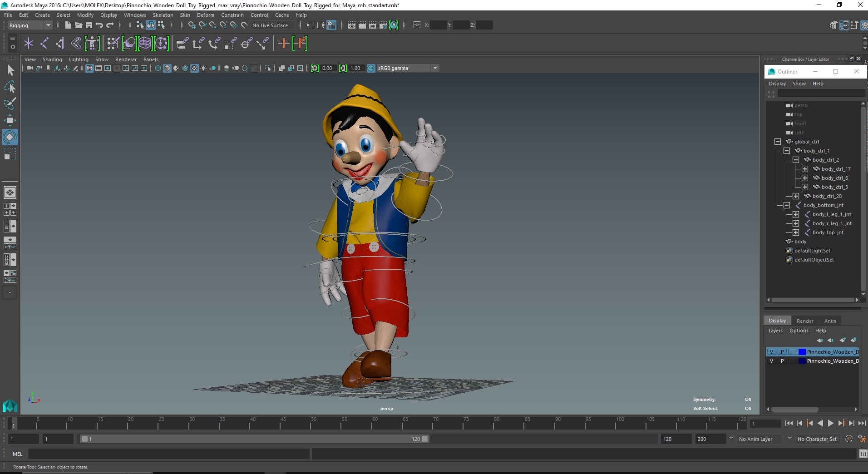
Task: Save the scene with the disk icon
Action: (x=89, y=25)
